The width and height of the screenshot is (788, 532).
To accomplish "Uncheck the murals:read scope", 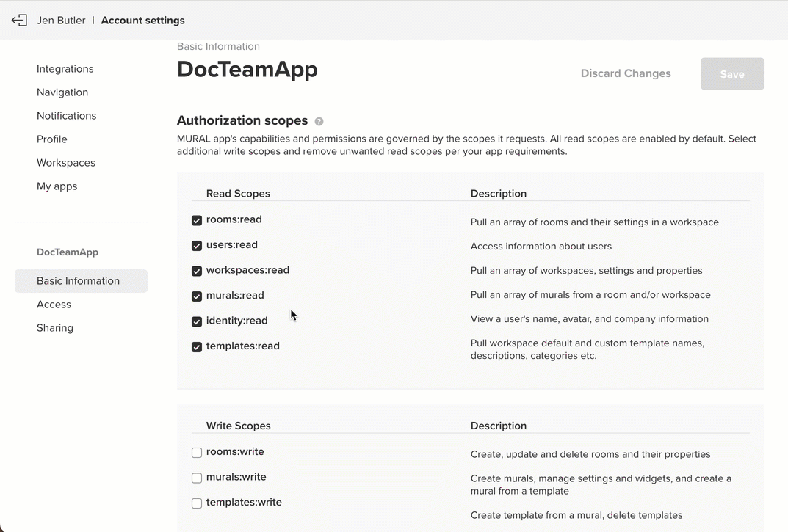I will [x=197, y=296].
